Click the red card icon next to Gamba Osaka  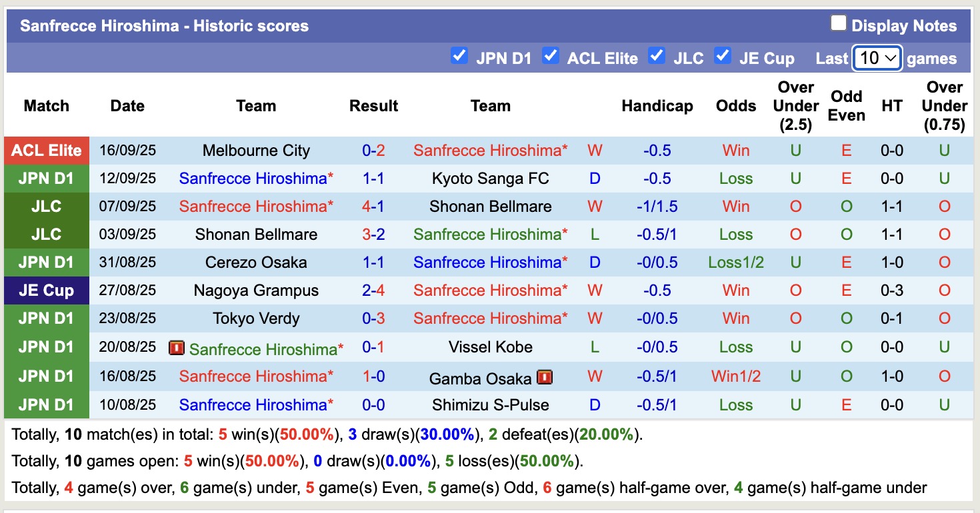click(x=545, y=377)
